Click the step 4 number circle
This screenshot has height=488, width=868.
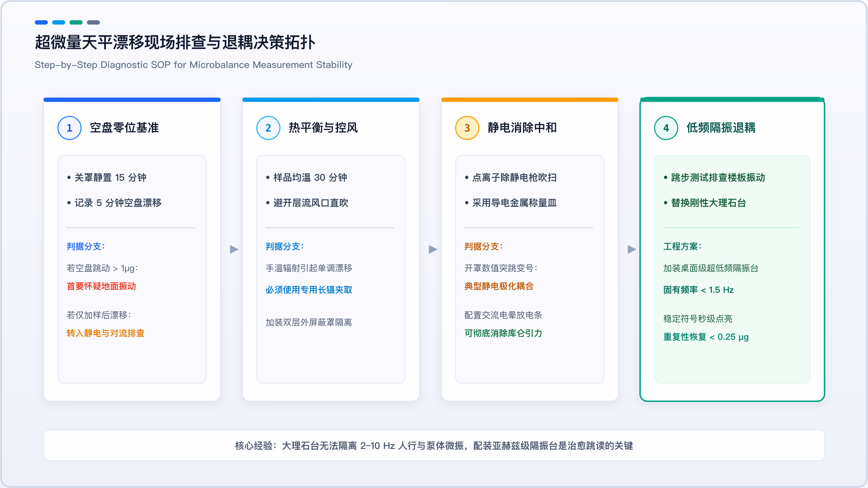coord(666,128)
